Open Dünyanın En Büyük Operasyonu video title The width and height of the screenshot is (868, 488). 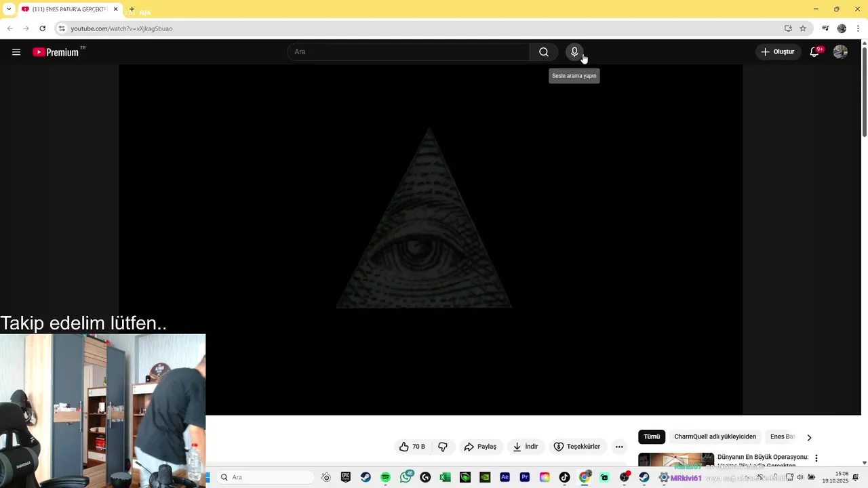tap(763, 457)
